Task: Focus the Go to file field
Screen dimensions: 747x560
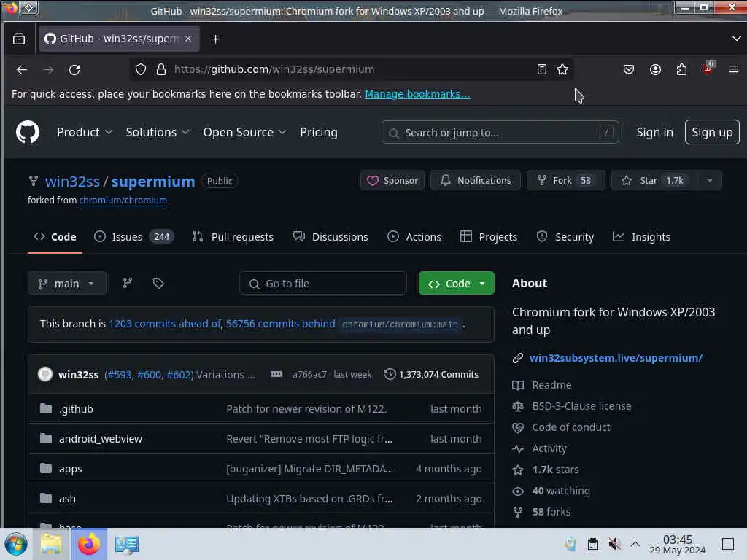Action: pos(323,284)
